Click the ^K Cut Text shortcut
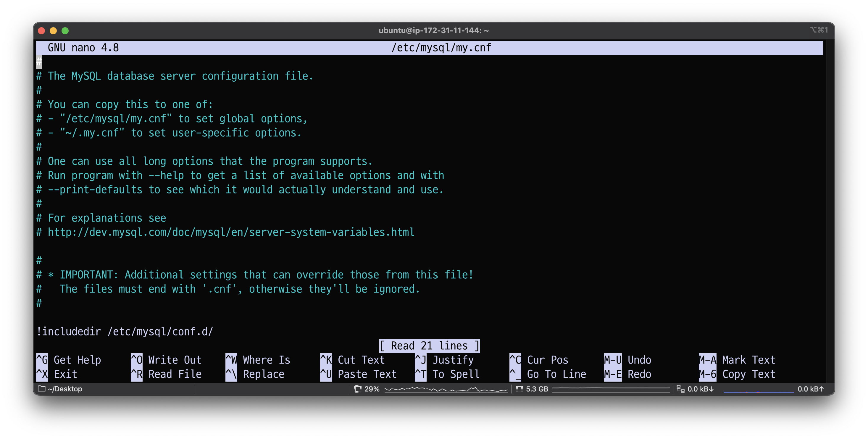This screenshot has height=439, width=868. click(x=352, y=360)
